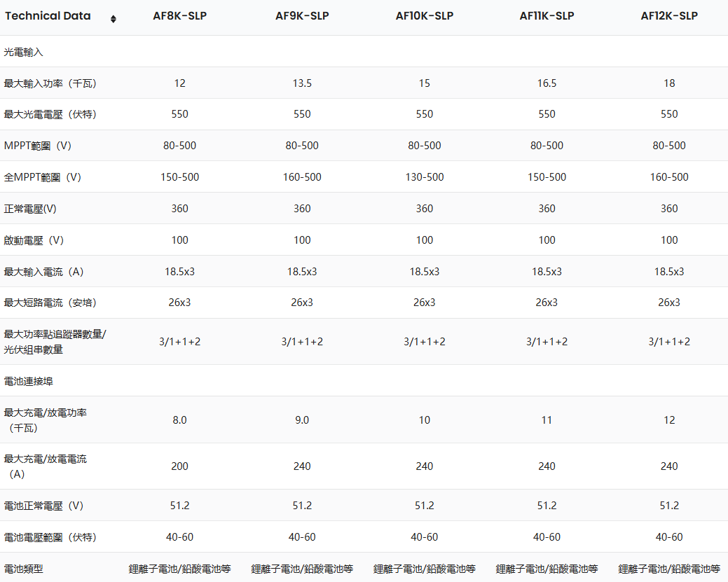The width and height of the screenshot is (728, 582).
Task: Click the 電池連接埠 section heading row
Action: coord(28,381)
